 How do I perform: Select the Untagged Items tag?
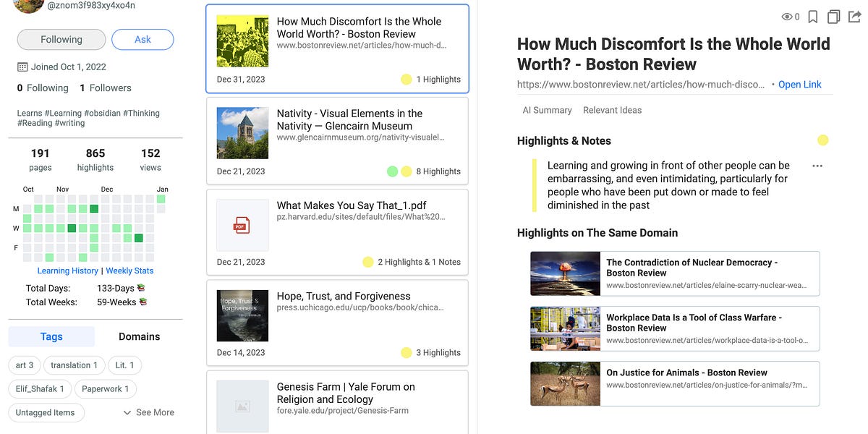point(46,412)
